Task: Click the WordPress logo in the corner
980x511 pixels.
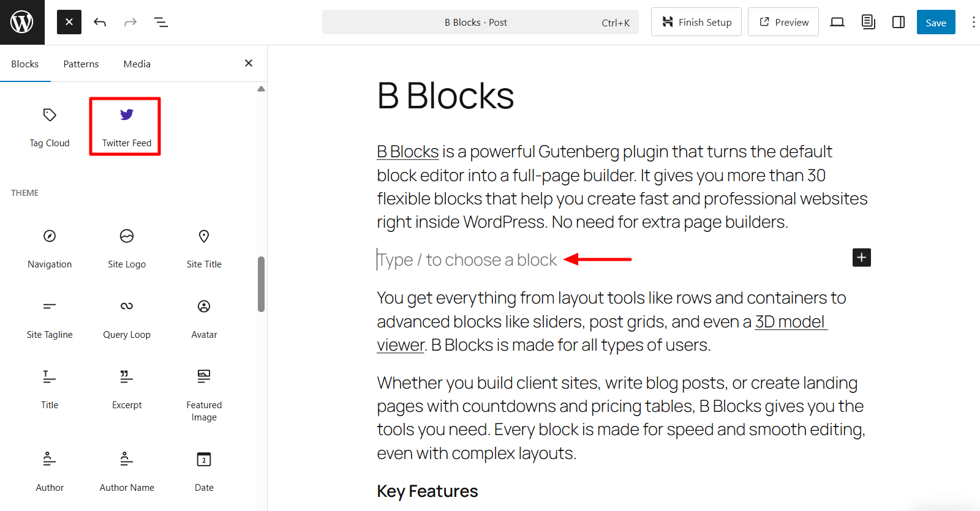Action: pyautogui.click(x=22, y=22)
